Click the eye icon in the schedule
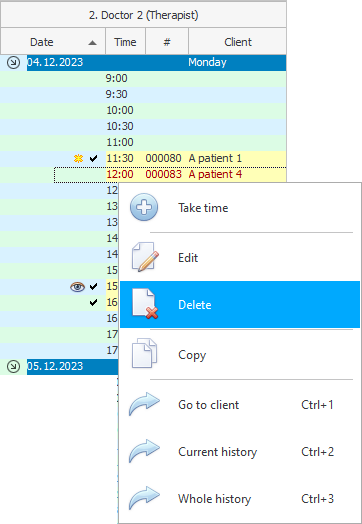The height and width of the screenshot is (524, 362). pyautogui.click(x=77, y=287)
